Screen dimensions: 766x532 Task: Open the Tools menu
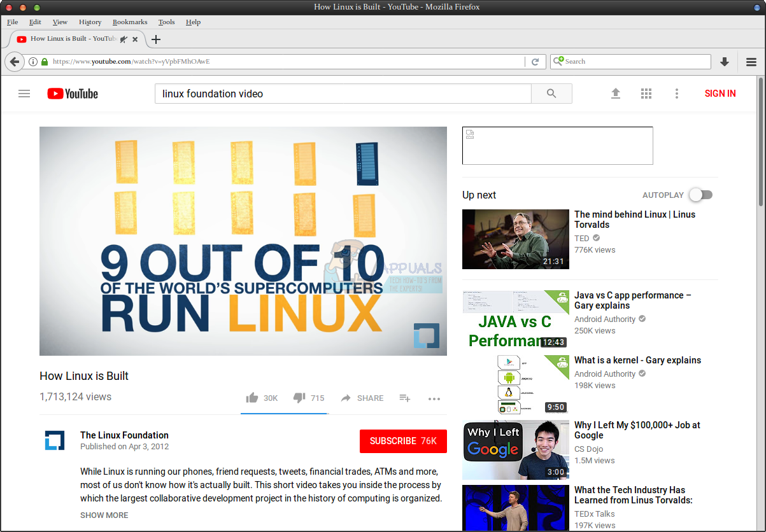click(167, 22)
